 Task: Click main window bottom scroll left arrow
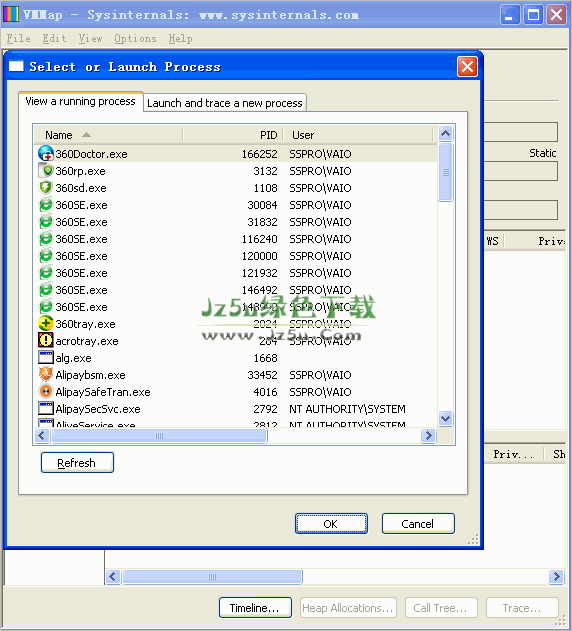point(113,576)
